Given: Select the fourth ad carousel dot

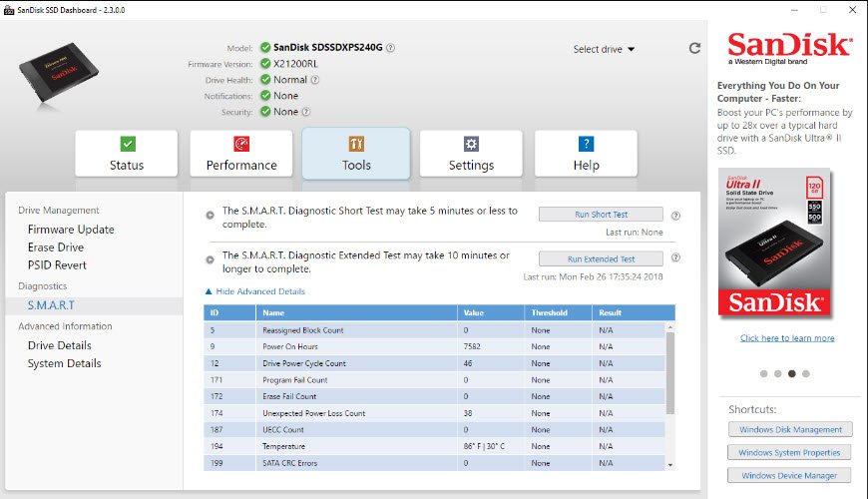Looking at the screenshot, I should coord(806,374).
